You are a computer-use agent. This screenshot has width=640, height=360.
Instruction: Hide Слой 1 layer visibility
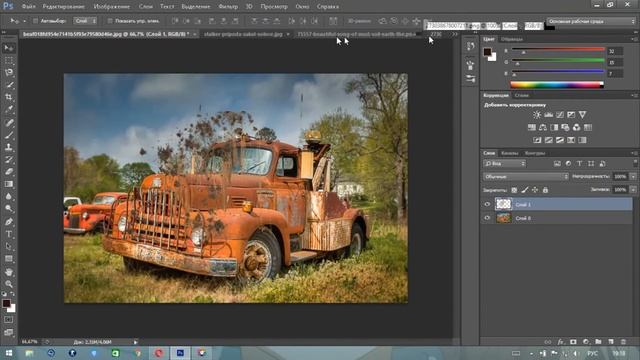click(487, 204)
